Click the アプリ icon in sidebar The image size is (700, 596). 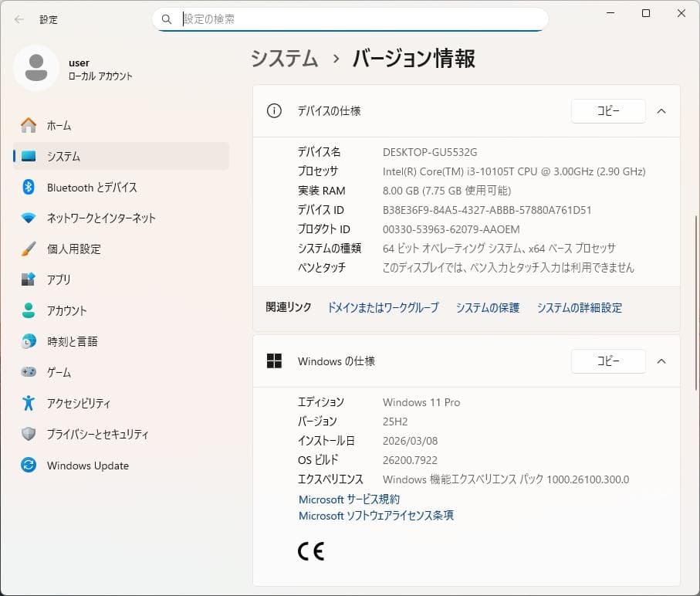pyautogui.click(x=29, y=279)
